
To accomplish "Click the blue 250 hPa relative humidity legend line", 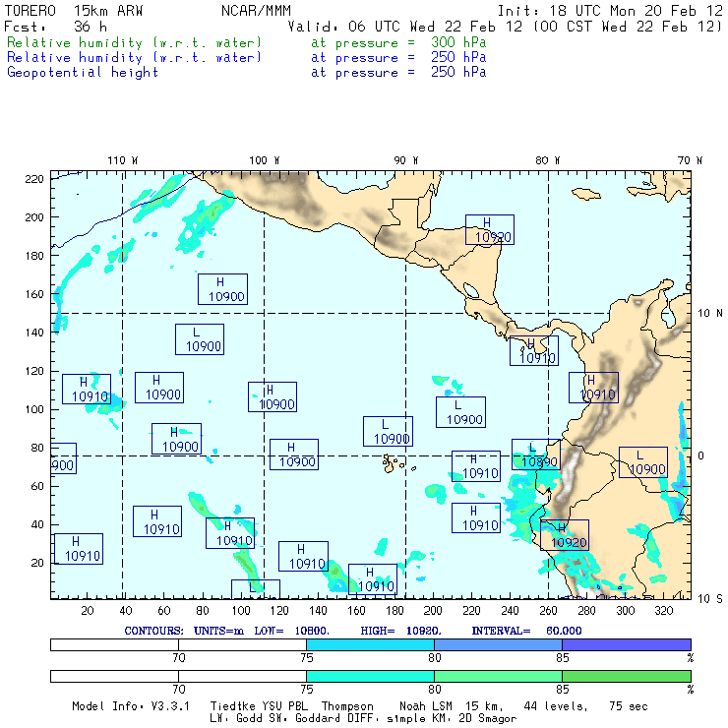I will (134, 58).
